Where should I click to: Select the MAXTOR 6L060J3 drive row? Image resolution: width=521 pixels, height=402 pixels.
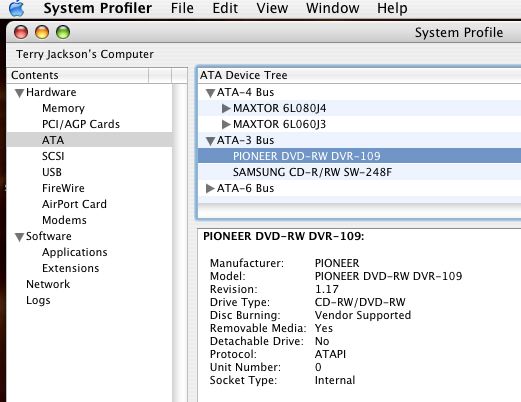(x=359, y=124)
